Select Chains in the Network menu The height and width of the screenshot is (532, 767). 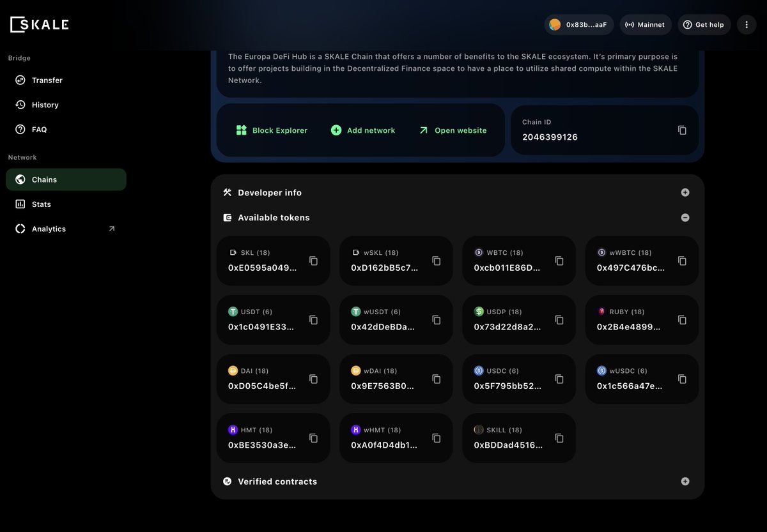[x=66, y=179]
